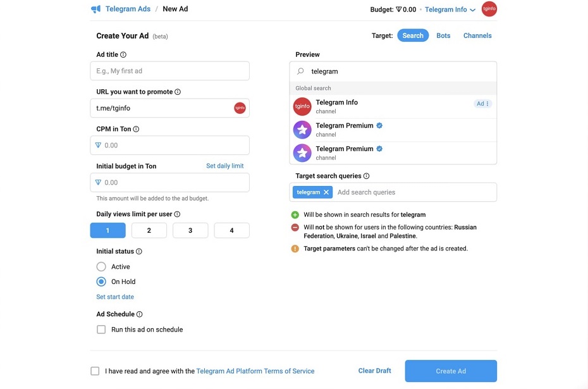Click the CPM in Ton info icon
The height and width of the screenshot is (389, 588).
[134, 128]
